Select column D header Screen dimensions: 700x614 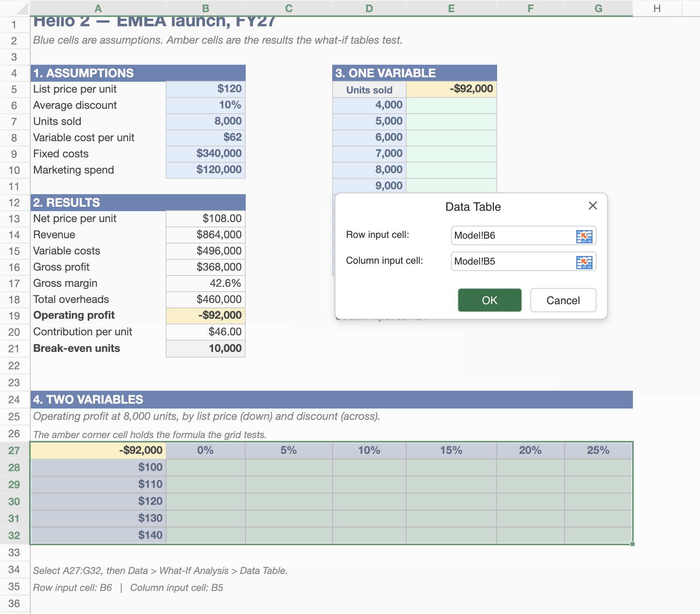(369, 8)
